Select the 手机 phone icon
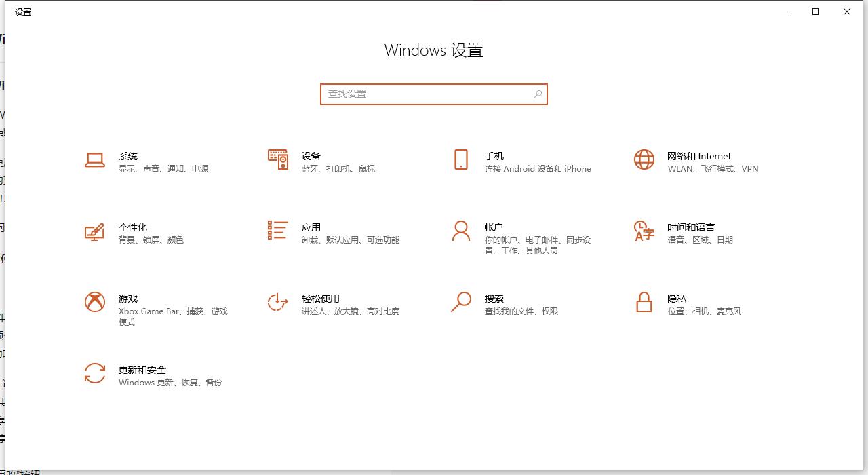 tap(461, 161)
